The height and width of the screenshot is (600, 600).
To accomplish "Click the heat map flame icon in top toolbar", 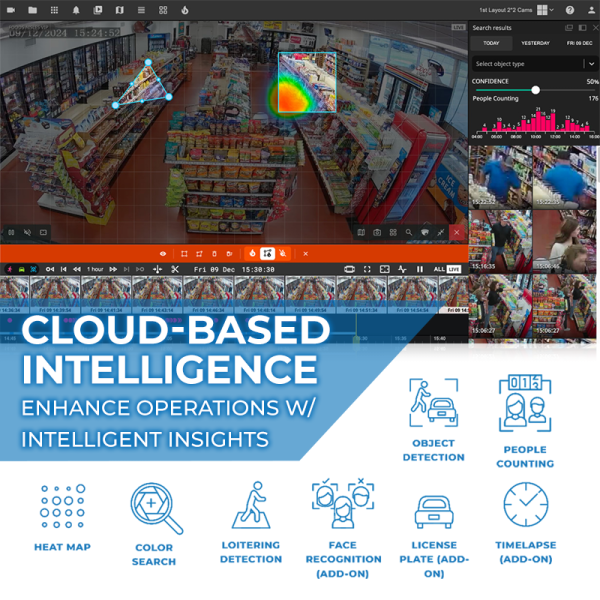I will [184, 9].
